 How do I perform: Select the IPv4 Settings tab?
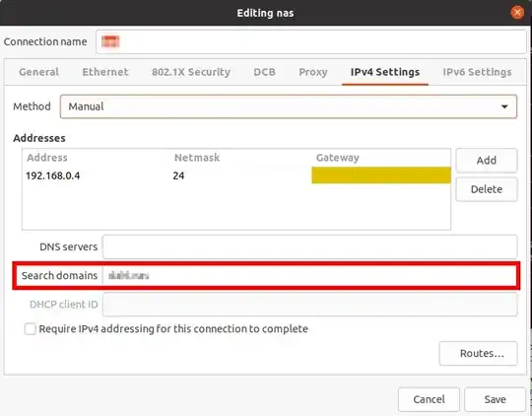click(x=385, y=72)
